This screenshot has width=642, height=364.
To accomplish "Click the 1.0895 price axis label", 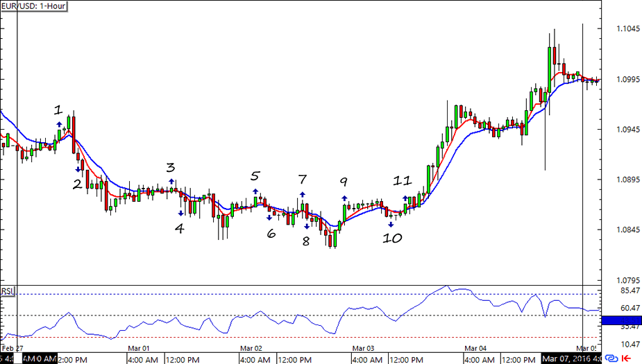I will click(x=628, y=180).
